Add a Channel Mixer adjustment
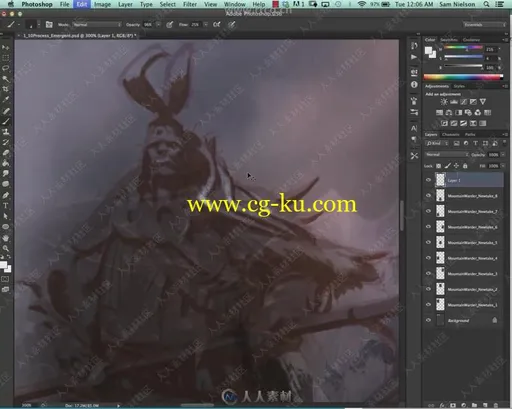Image resolution: width=512 pixels, height=409 pixels. click(x=478, y=113)
